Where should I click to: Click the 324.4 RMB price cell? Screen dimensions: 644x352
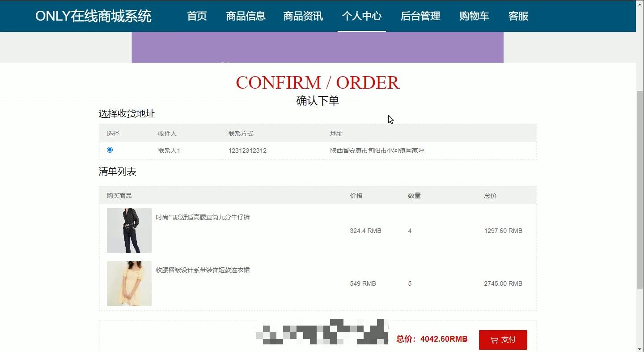point(365,231)
